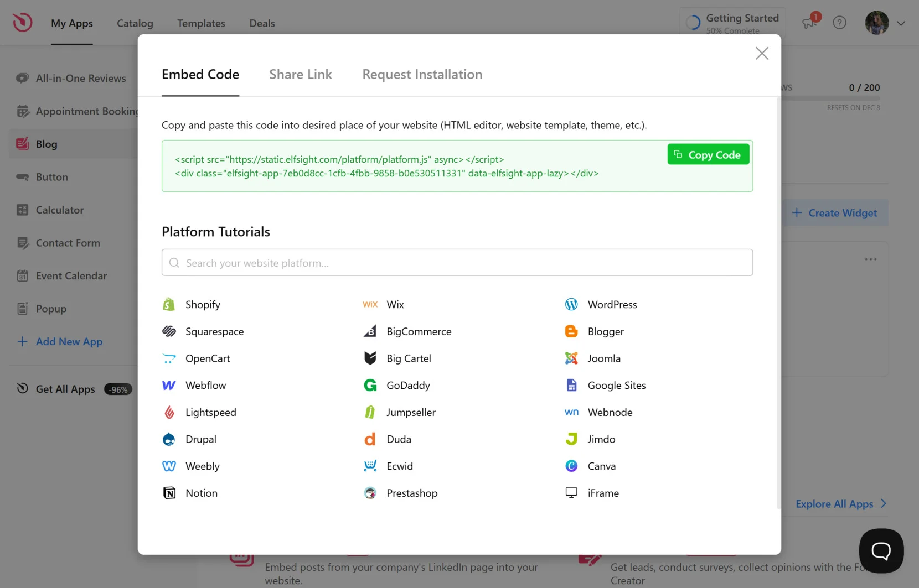Click the Getting Started progress indicator
This screenshot has width=919, height=588.
click(732, 23)
